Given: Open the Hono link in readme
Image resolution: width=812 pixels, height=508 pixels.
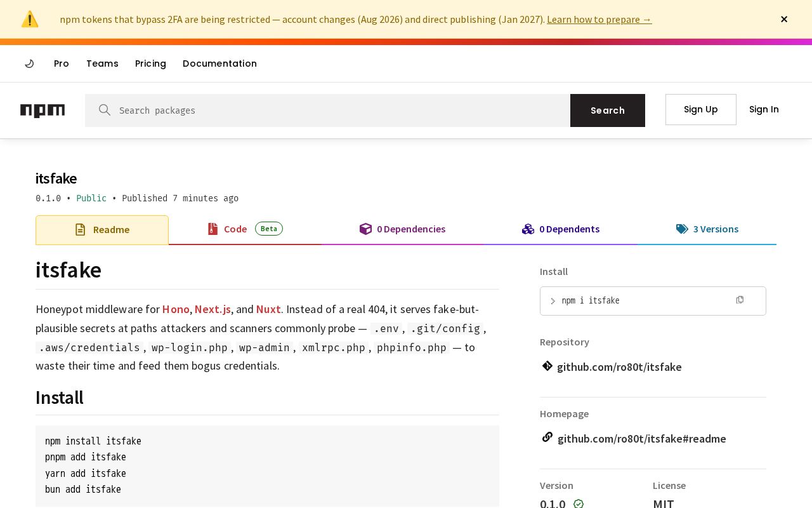Looking at the screenshot, I should coord(176,309).
